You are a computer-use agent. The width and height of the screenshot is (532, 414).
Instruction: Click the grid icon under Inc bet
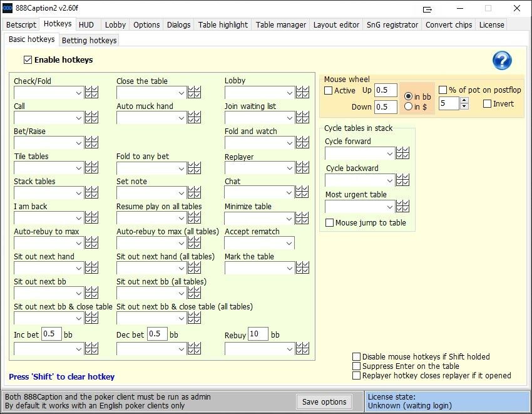pos(91,348)
